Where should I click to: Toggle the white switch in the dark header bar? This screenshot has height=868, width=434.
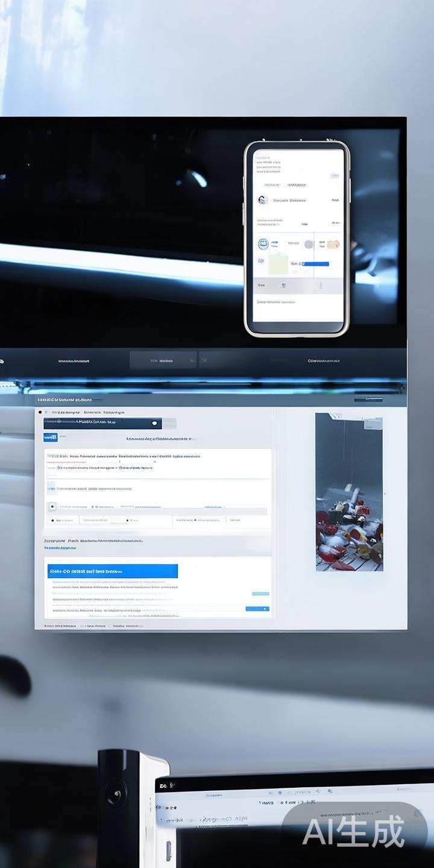tap(155, 424)
